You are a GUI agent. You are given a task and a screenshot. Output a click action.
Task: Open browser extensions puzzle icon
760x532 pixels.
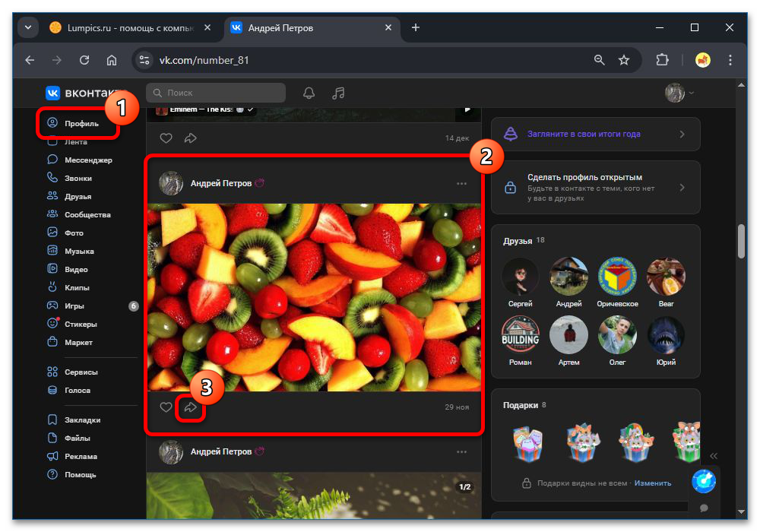coord(662,60)
